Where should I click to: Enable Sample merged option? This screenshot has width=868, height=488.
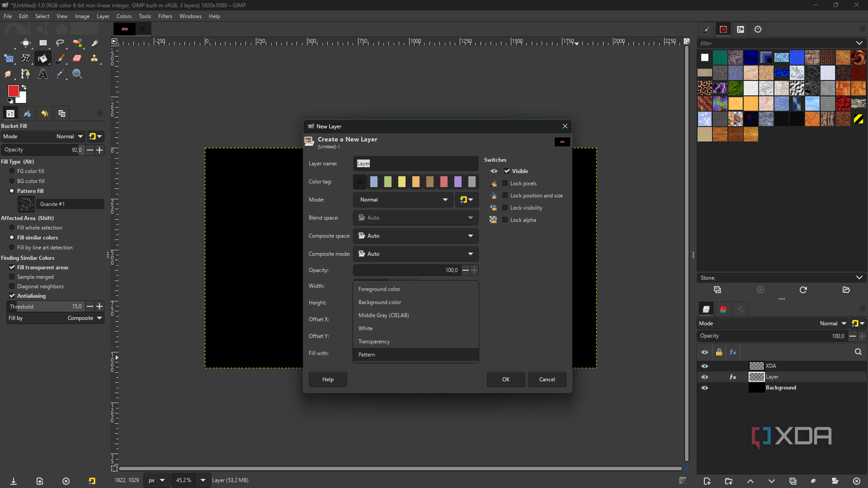(12, 277)
